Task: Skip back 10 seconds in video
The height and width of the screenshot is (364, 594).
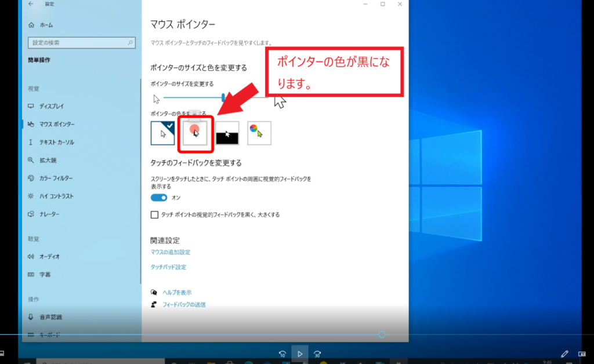Action: 282,354
